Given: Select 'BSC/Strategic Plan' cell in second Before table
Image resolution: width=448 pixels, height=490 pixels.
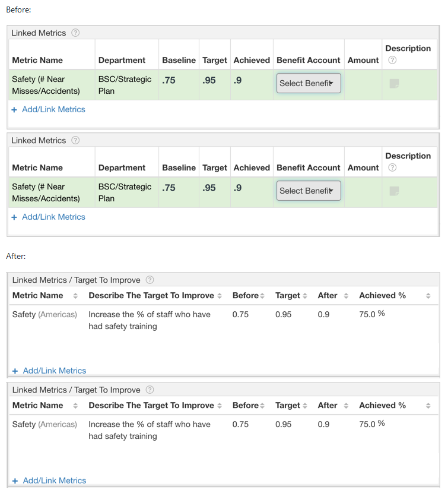Looking at the screenshot, I should [x=127, y=192].
